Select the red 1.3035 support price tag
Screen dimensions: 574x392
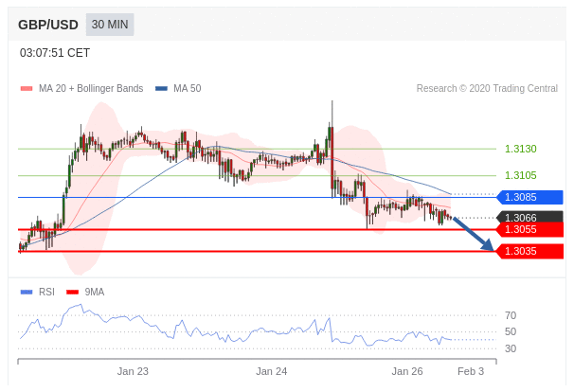(x=529, y=252)
